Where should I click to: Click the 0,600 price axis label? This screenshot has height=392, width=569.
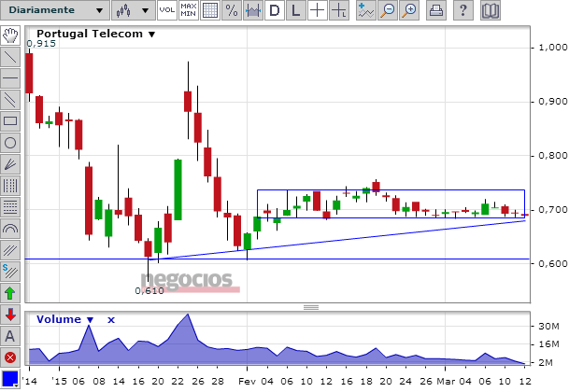tap(553, 263)
